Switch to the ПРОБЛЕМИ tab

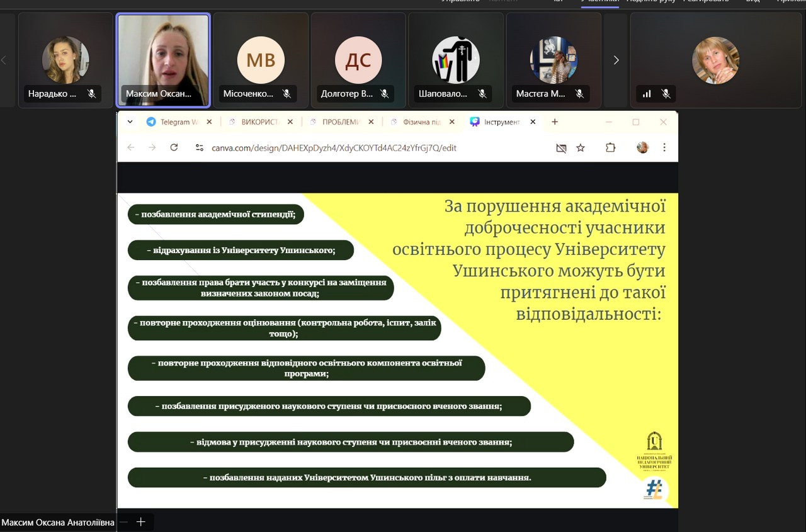(341, 122)
